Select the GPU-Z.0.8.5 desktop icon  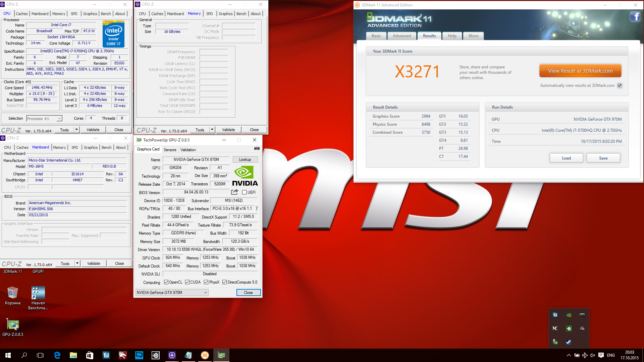tap(13, 327)
